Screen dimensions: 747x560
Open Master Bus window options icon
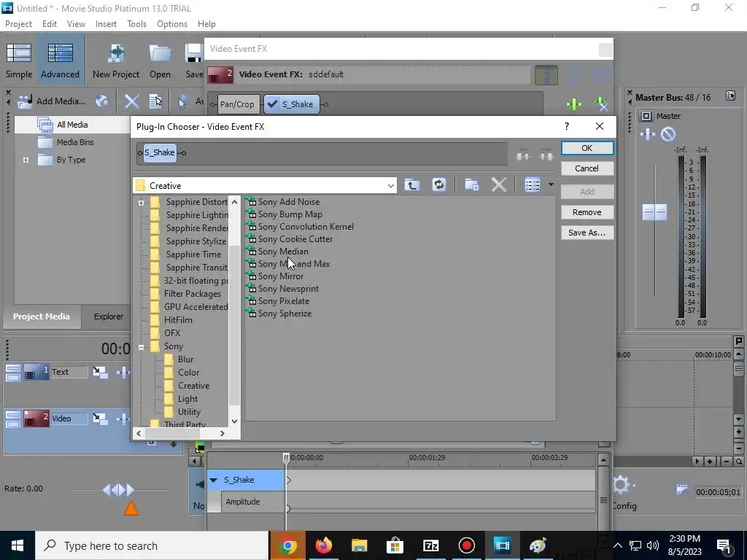[x=730, y=96]
